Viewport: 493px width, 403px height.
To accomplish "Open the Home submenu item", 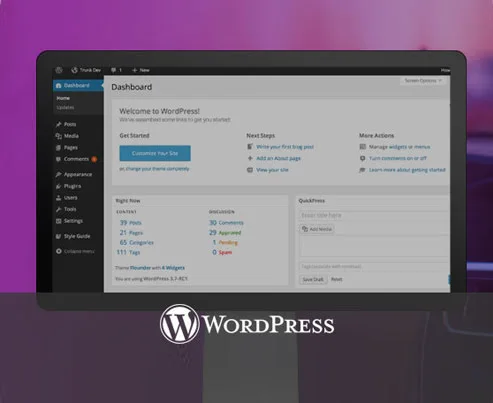I will (63, 98).
